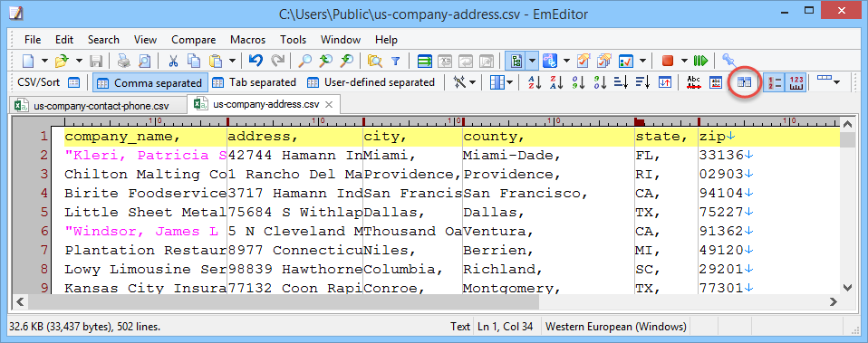Image resolution: width=868 pixels, height=343 pixels.
Task: Expand the Paste options dropdown arrow
Action: click(232, 61)
